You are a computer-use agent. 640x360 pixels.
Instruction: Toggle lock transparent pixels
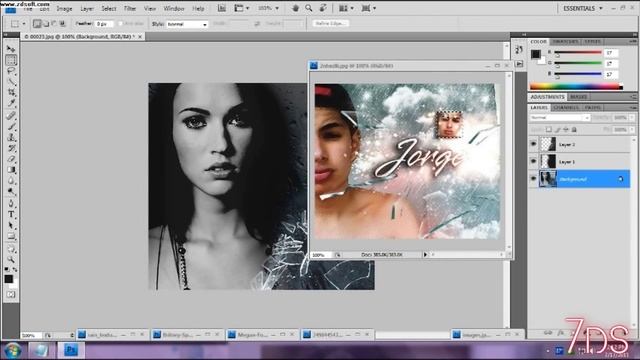(x=549, y=130)
